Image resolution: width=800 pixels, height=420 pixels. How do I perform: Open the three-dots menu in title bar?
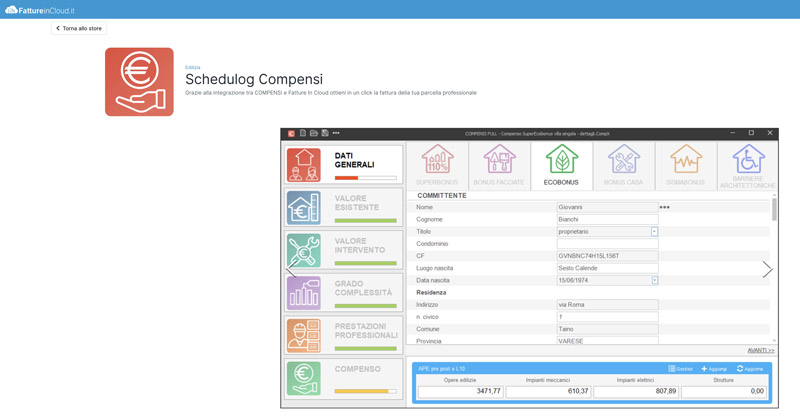[x=336, y=133]
